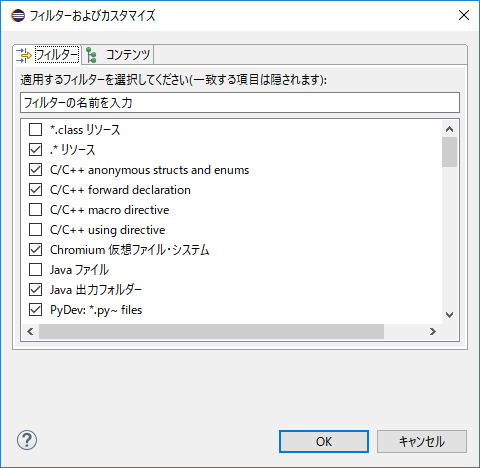
Task: Focus the フィルターの名前を入力 text field
Action: 240,103
